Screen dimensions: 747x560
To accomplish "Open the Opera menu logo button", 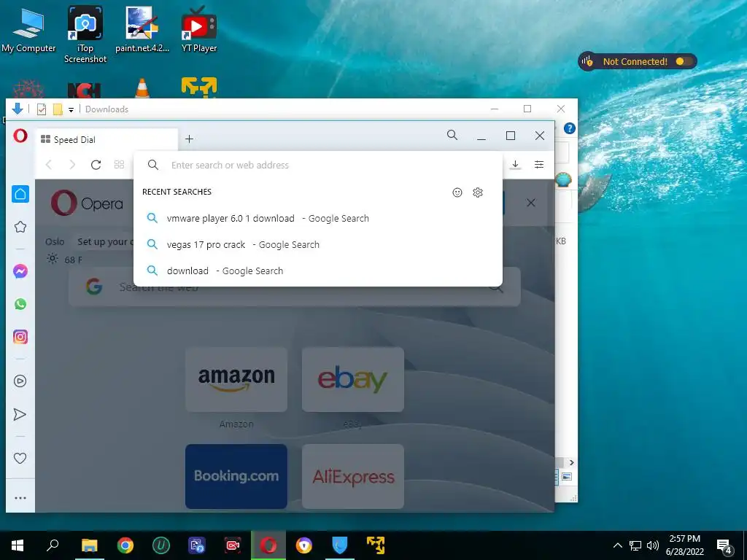I will point(20,136).
